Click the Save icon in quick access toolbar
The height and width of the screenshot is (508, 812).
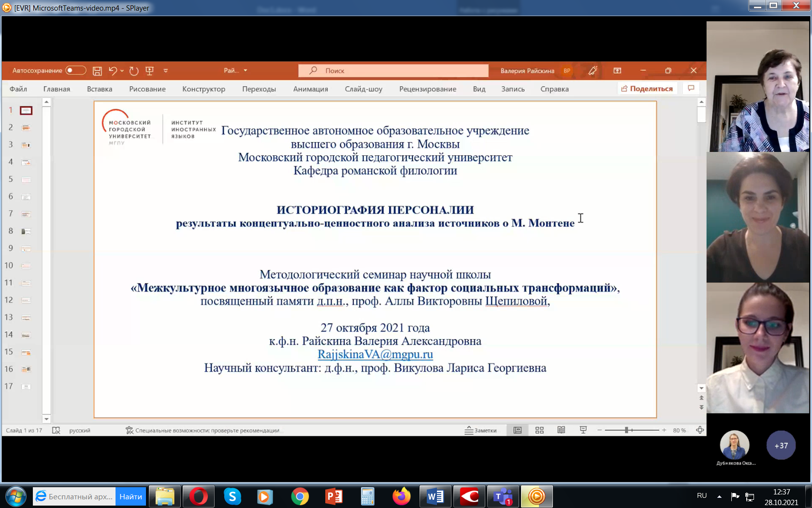pyautogui.click(x=97, y=71)
